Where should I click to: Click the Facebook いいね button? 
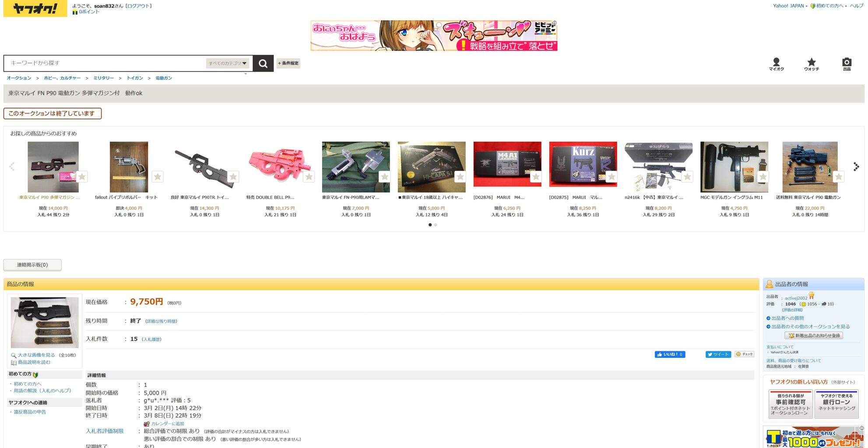[670, 354]
